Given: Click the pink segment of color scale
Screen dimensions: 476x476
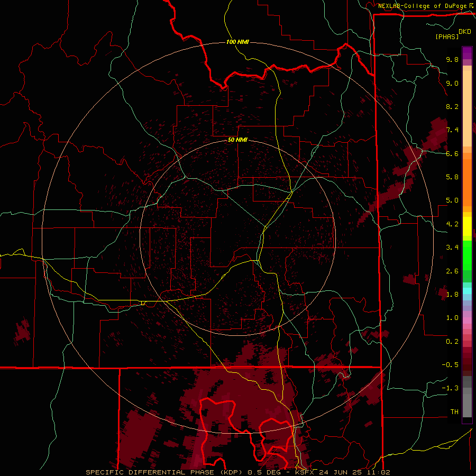Looking at the screenshot, I should tap(467, 321).
